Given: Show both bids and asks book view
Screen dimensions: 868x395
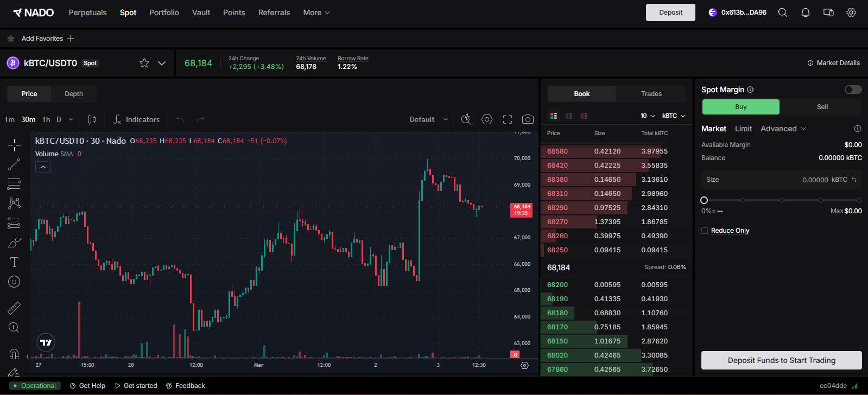Looking at the screenshot, I should (554, 116).
